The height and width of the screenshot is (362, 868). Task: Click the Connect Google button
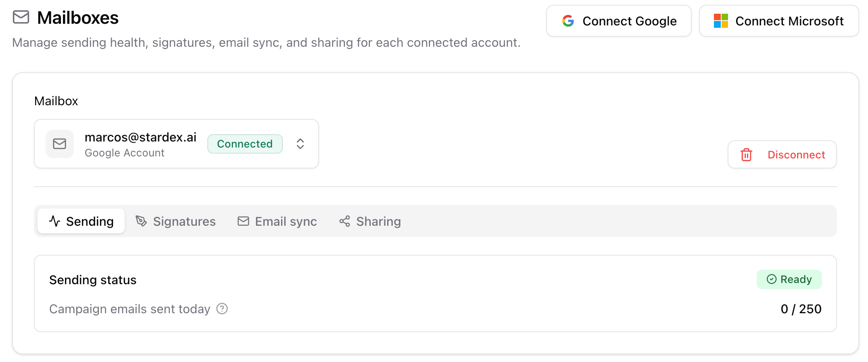click(619, 21)
